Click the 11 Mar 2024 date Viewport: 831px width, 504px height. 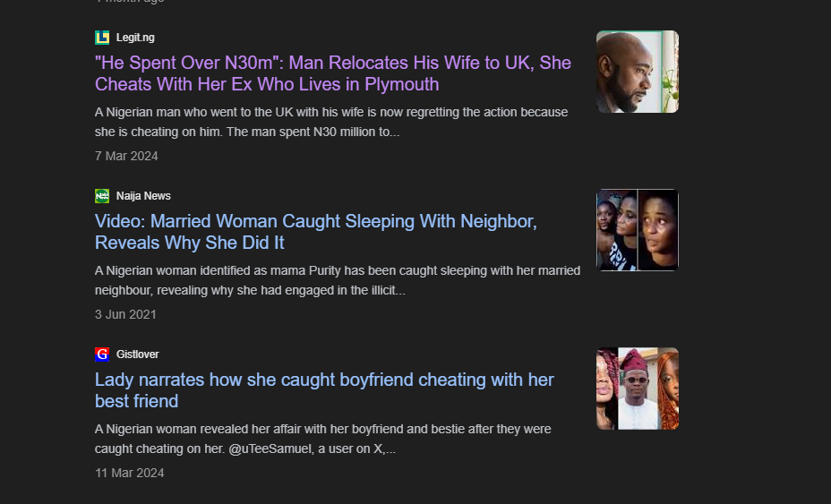tap(129, 473)
